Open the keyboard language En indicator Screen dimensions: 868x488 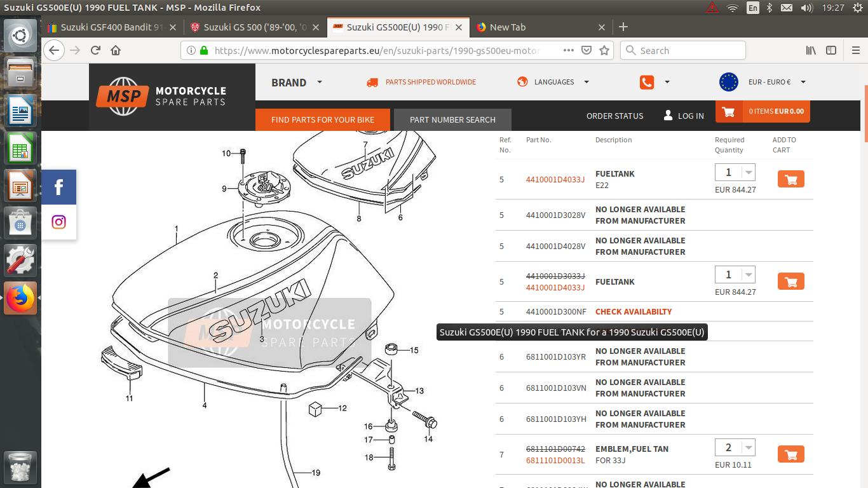[752, 8]
